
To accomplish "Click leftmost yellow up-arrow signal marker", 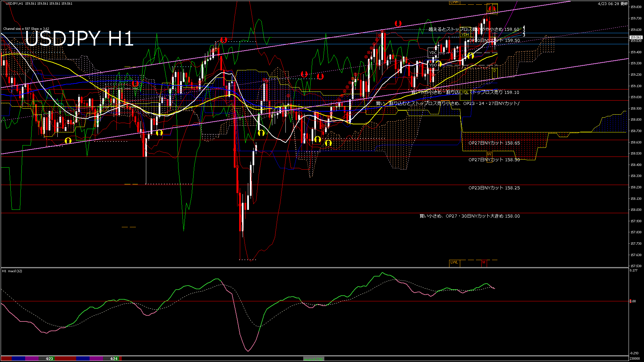I will [x=68, y=141].
